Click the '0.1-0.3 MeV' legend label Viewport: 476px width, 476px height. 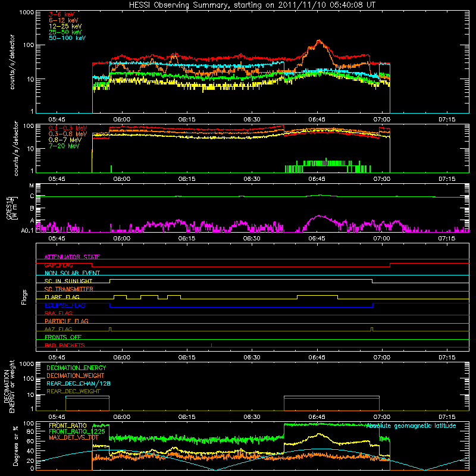pos(68,128)
